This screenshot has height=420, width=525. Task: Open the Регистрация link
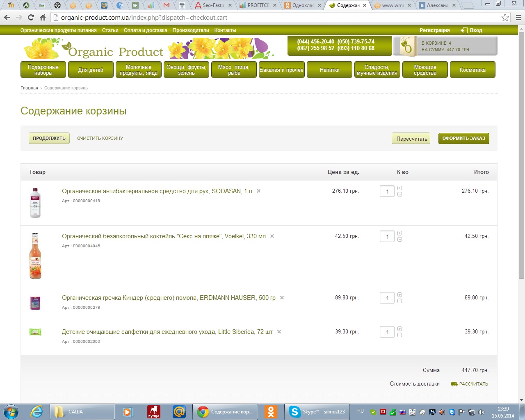[x=434, y=30]
